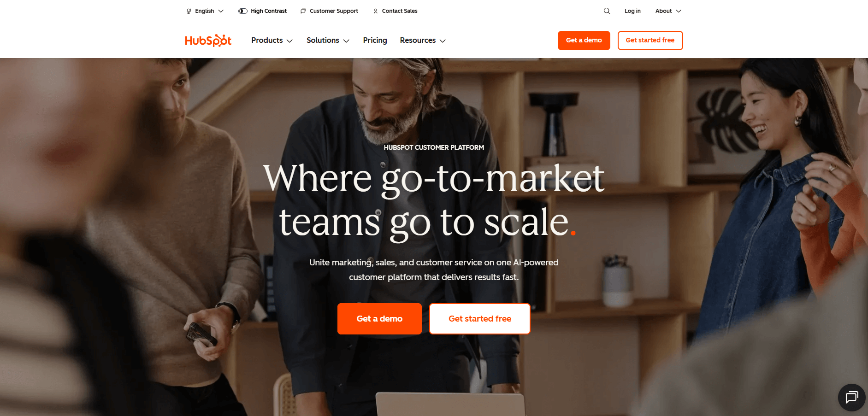Viewport: 868px width, 416px height.
Task: Click the Contact Sales link text
Action: coord(400,11)
